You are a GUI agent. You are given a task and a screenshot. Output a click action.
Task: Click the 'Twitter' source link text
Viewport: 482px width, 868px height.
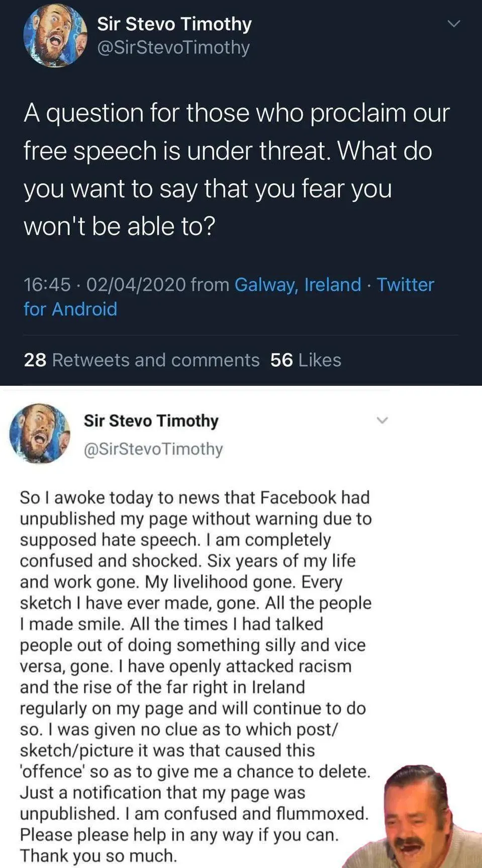(405, 284)
